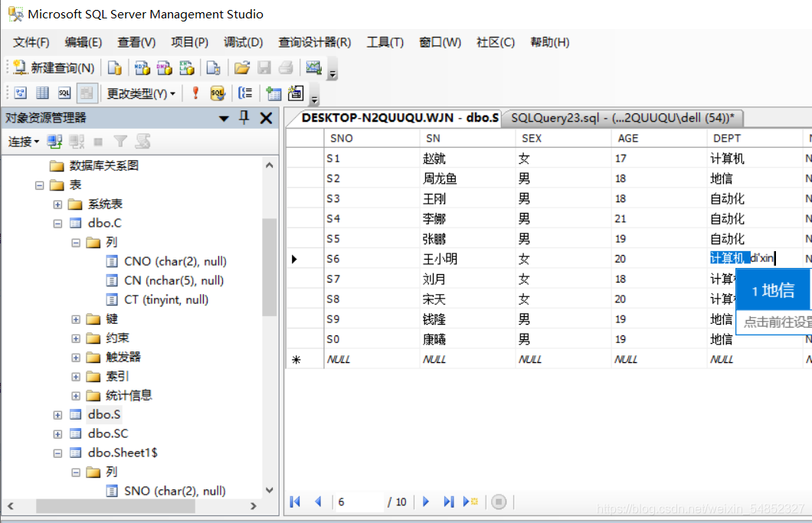
Task: Click the Object Explorer horizontal scrollbar thumb
Action: pyautogui.click(x=116, y=506)
